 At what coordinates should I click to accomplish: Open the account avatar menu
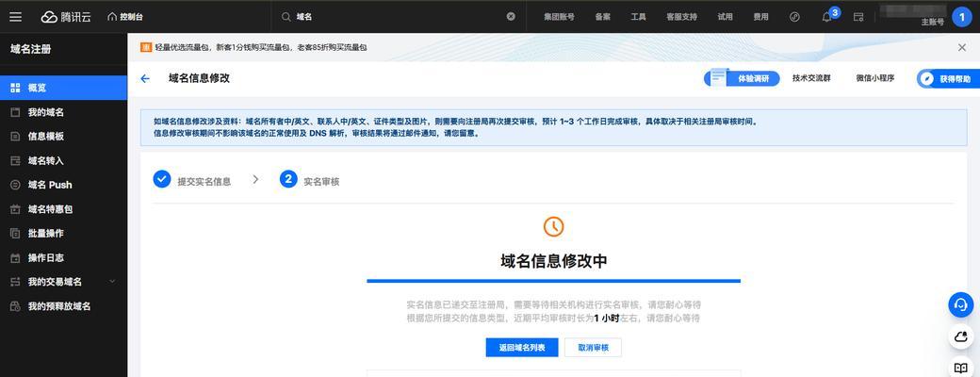(962, 17)
